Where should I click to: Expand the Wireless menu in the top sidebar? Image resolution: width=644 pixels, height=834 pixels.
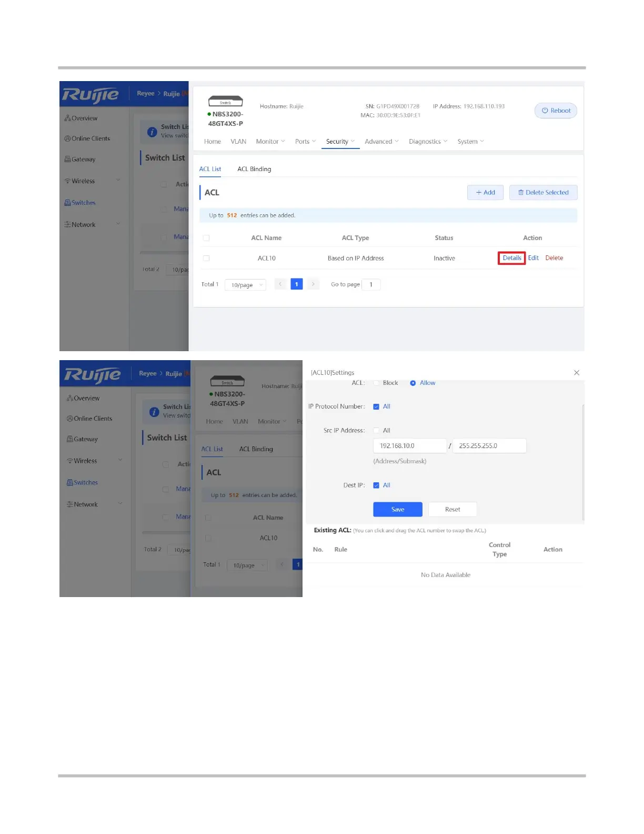click(93, 181)
